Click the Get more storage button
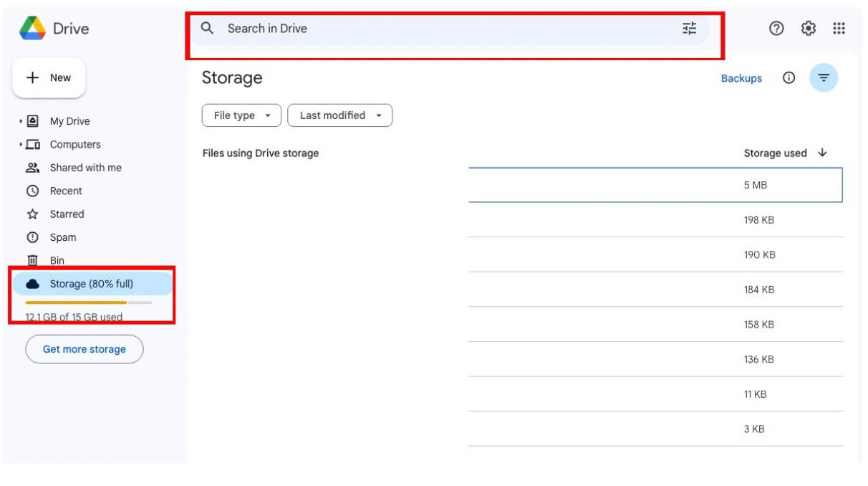The height and width of the screenshot is (486, 868). point(85,349)
